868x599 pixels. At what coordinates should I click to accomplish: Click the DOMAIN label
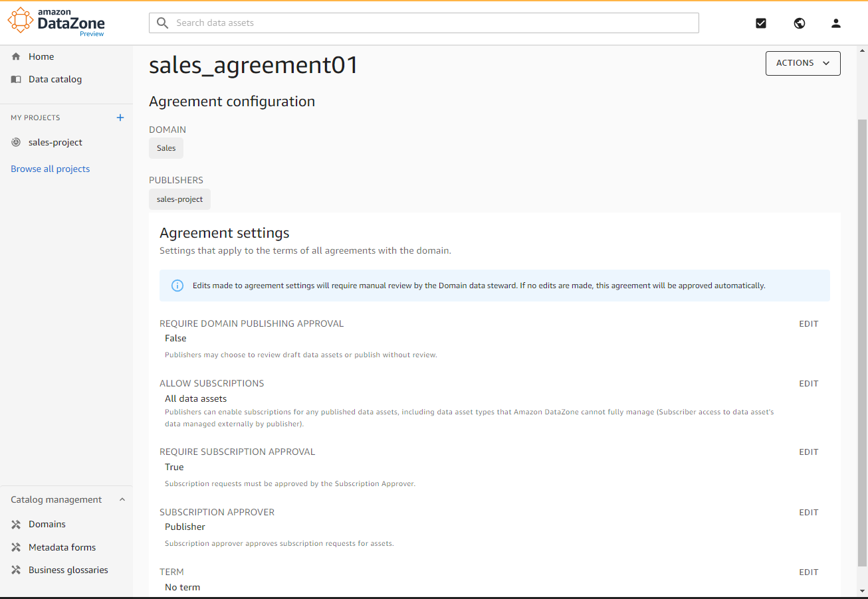pos(167,129)
